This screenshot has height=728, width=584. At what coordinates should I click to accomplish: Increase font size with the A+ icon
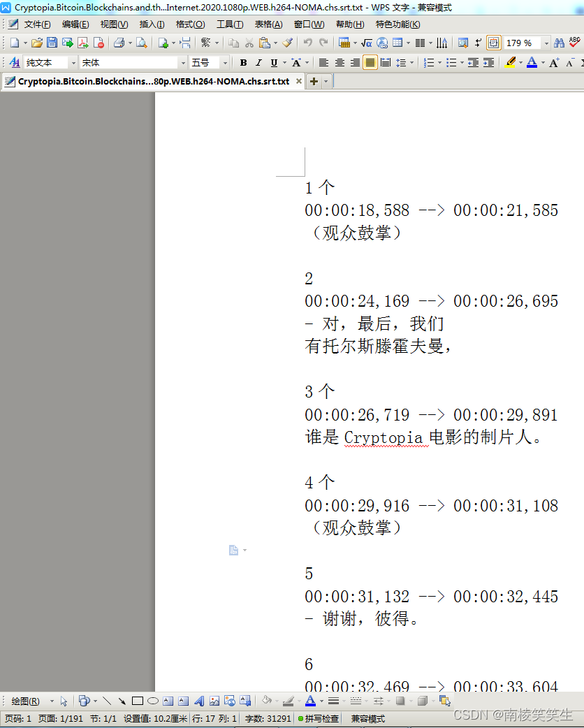click(554, 63)
